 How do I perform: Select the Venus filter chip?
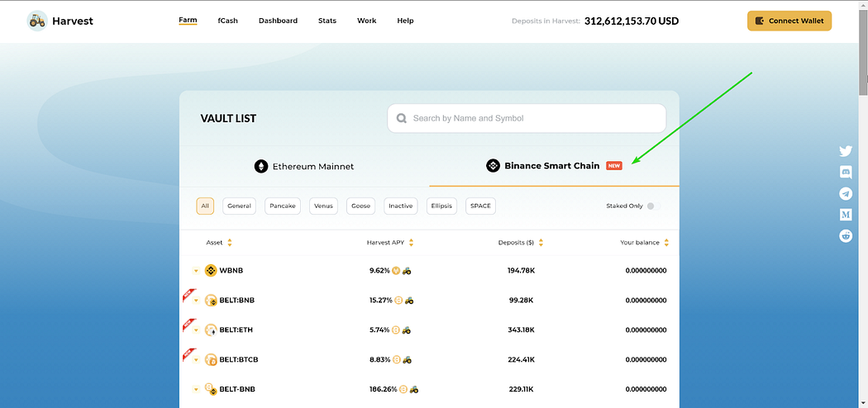coord(323,206)
